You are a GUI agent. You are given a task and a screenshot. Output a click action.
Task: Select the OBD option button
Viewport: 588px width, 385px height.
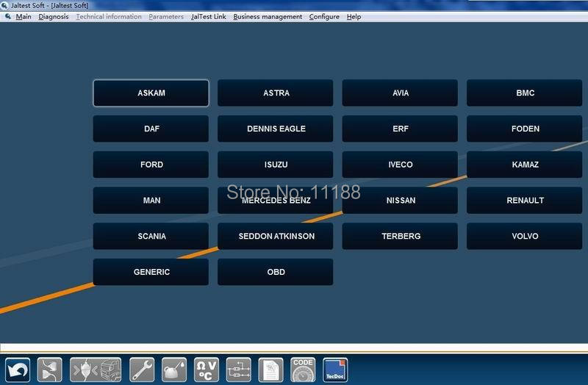pyautogui.click(x=276, y=272)
